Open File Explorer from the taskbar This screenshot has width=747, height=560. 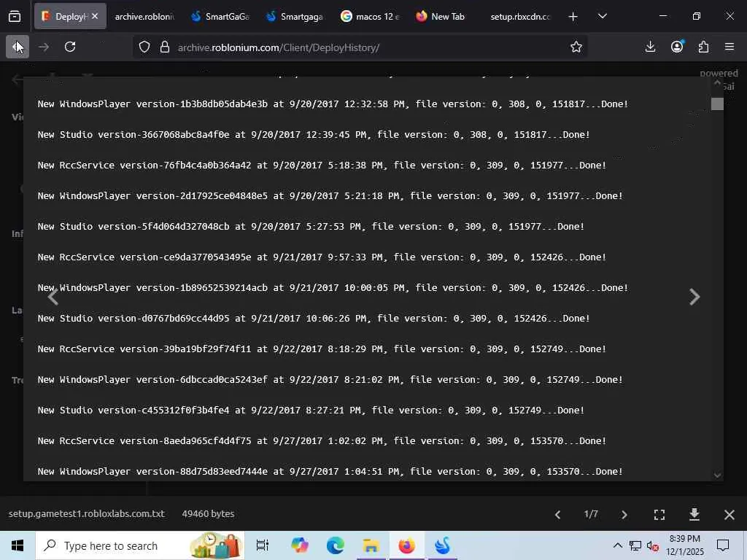tap(371, 545)
